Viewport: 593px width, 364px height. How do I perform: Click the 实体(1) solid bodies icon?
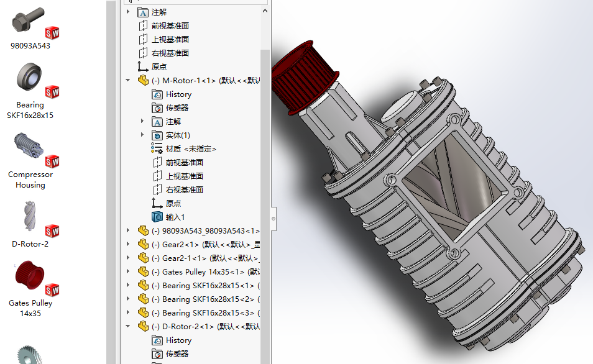pos(157,135)
